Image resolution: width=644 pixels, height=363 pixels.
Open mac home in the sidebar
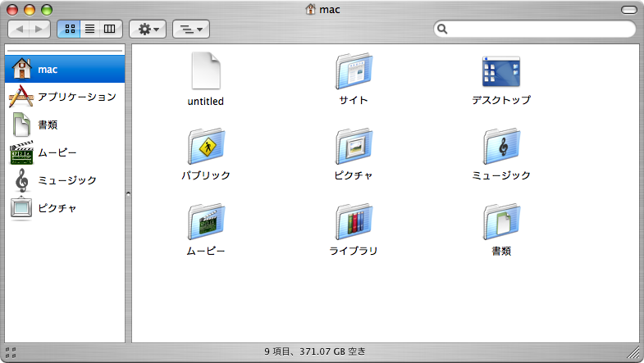[65, 69]
